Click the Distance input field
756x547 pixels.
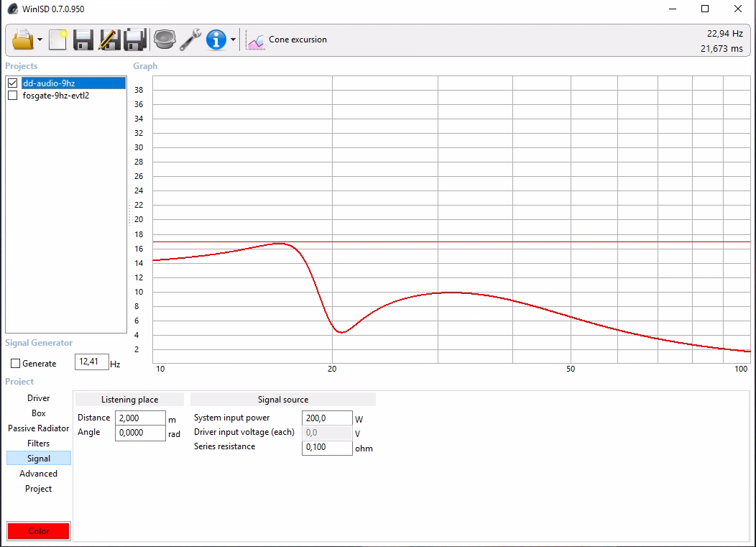[140, 418]
